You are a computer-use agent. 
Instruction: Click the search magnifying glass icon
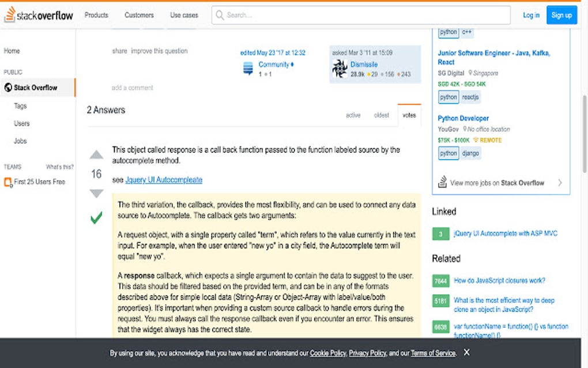pyautogui.click(x=220, y=15)
